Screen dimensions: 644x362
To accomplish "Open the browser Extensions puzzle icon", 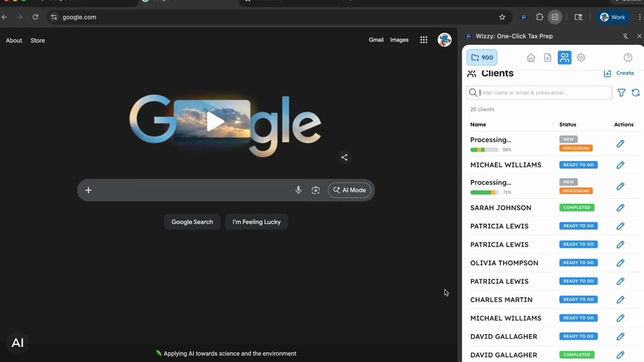I will (x=539, y=17).
